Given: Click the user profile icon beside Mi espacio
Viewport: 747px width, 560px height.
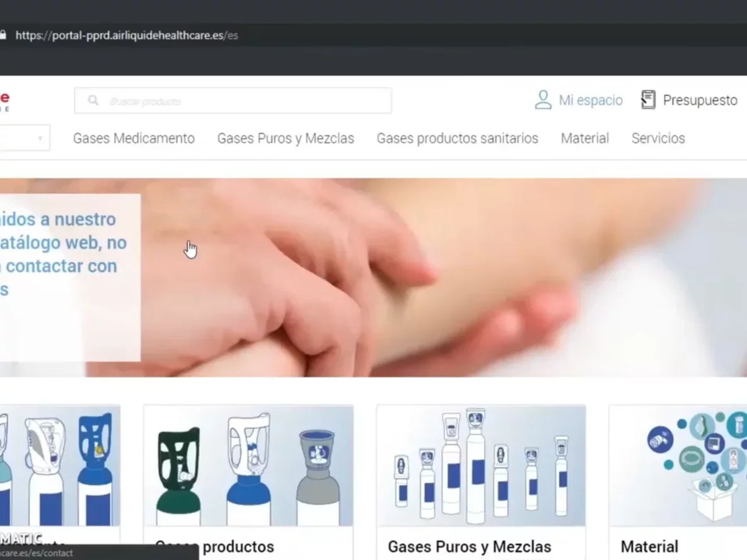Looking at the screenshot, I should point(543,100).
